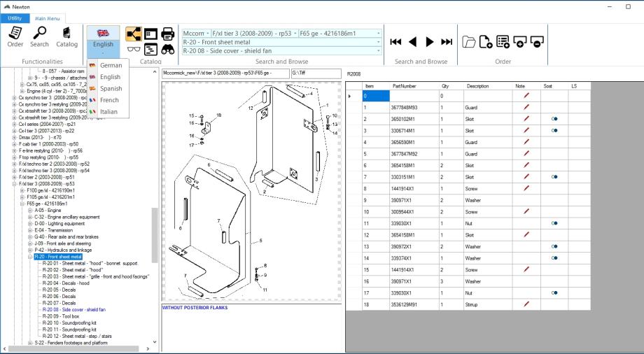Expand the A-05 Engine tree node
The image size is (644, 354).
click(30, 210)
